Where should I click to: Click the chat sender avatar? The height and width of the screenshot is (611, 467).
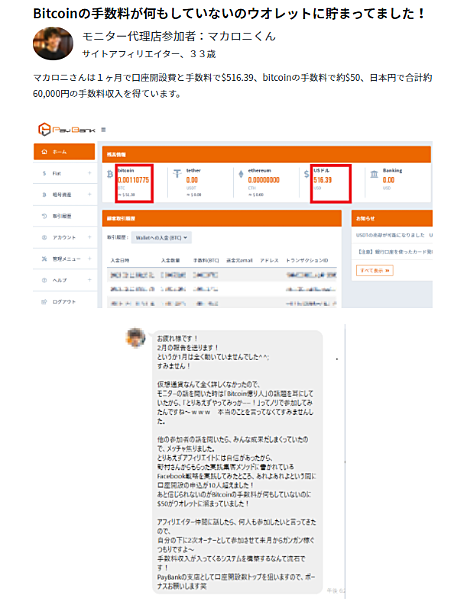pyautogui.click(x=136, y=338)
